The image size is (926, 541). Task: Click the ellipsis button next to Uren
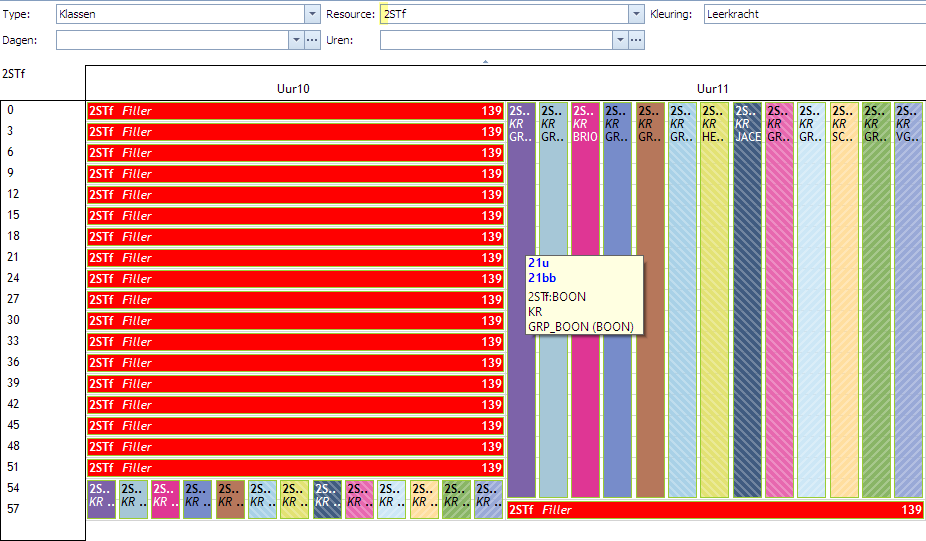pyautogui.click(x=636, y=40)
